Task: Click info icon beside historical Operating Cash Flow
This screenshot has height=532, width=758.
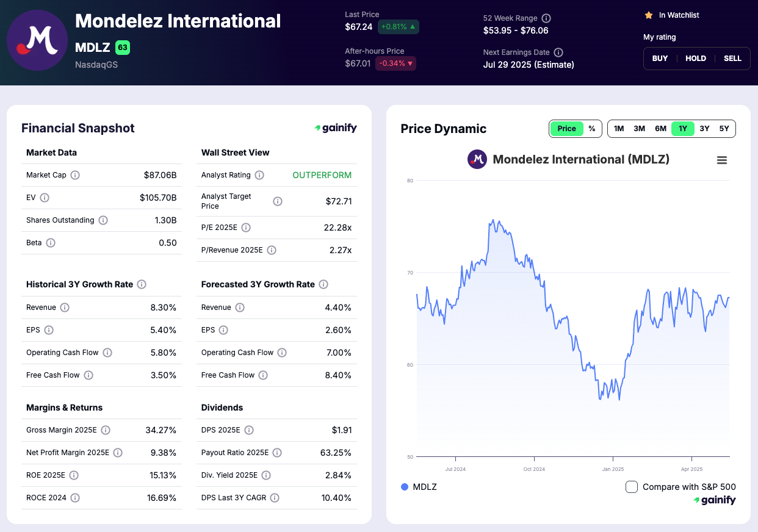Action: (107, 353)
